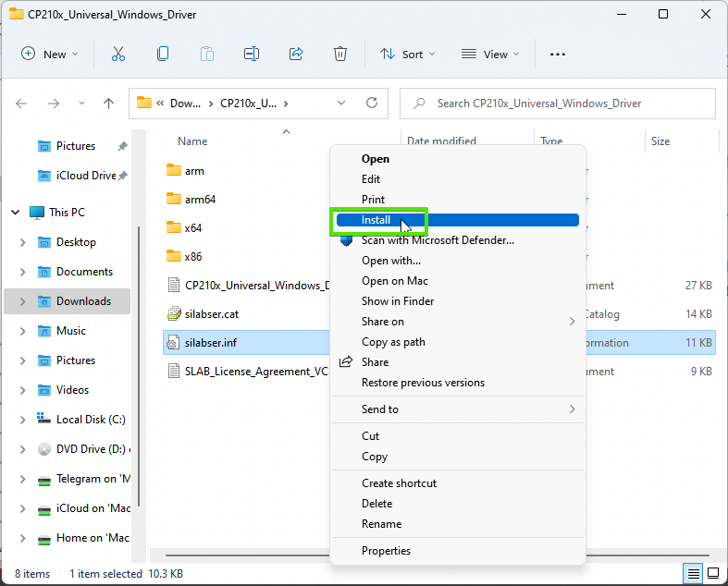The image size is (728, 586).
Task: Click the Rename icon in toolbar
Action: click(252, 55)
